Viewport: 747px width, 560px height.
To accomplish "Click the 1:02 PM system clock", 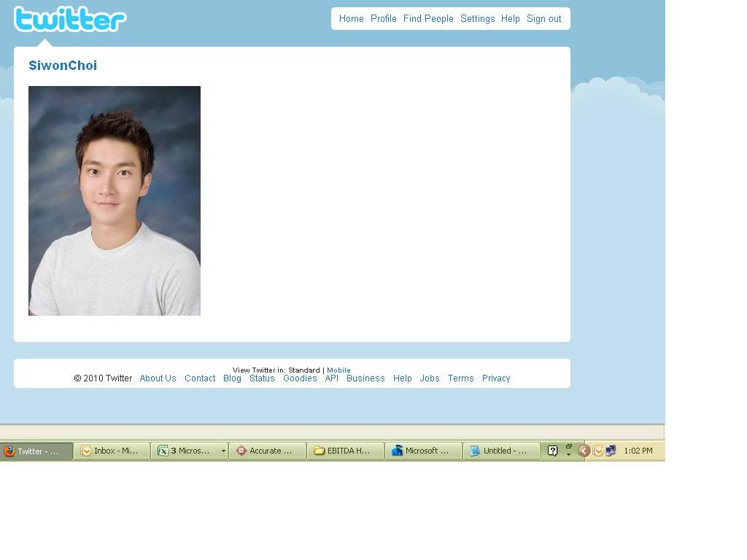I will point(638,451).
